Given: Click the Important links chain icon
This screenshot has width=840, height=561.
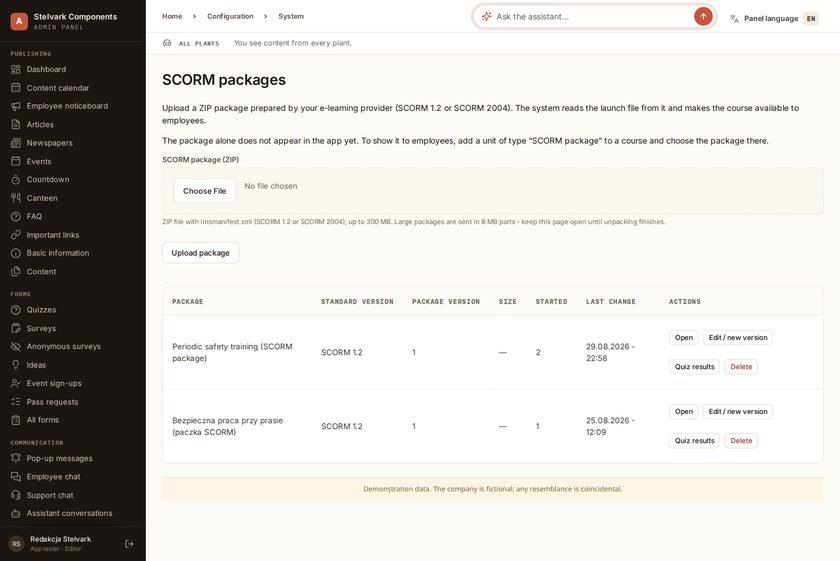Looking at the screenshot, I should (16, 235).
